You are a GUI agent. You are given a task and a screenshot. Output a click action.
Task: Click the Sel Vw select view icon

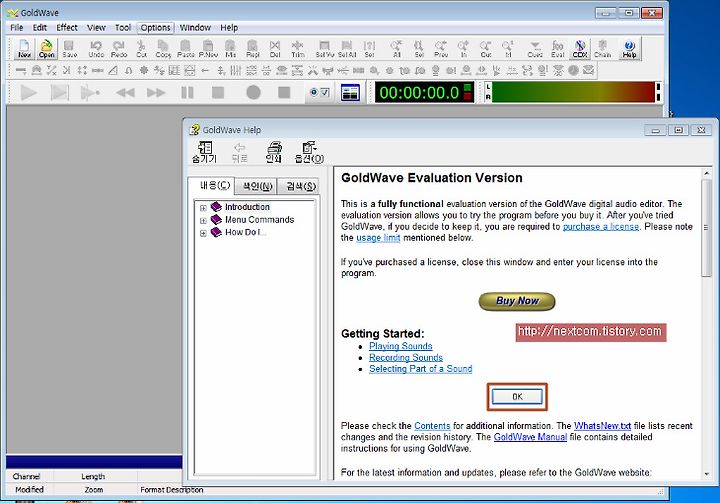pos(325,48)
